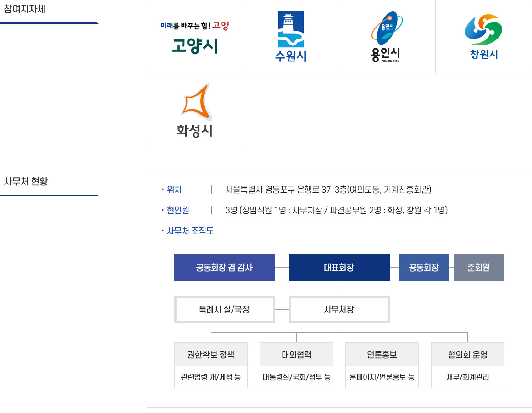
Task: Click 재무/회계관리 text
Action: (468, 377)
